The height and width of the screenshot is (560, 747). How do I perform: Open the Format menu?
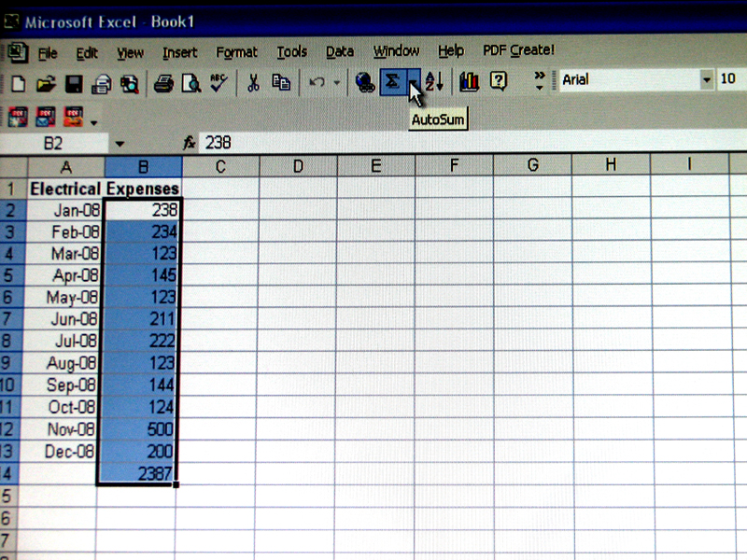236,52
